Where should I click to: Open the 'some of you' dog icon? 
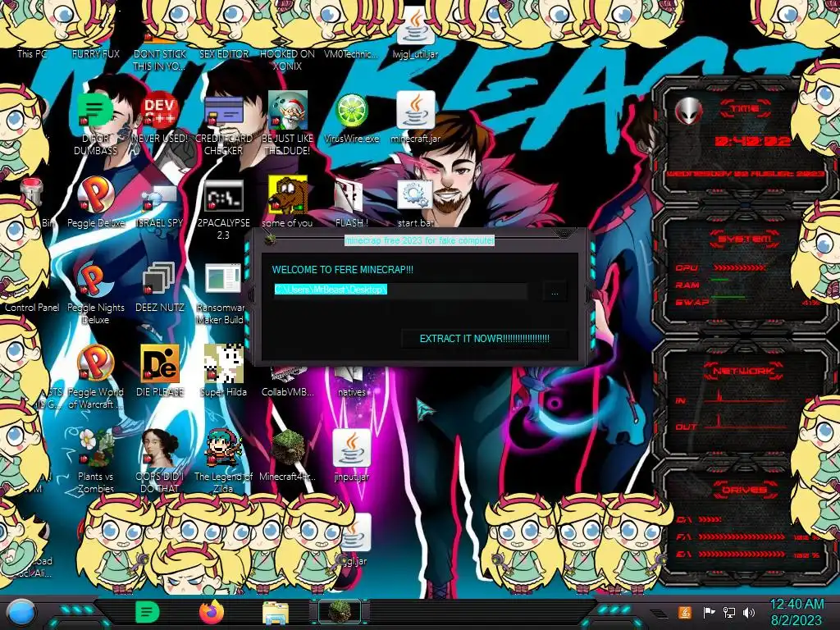pos(288,195)
